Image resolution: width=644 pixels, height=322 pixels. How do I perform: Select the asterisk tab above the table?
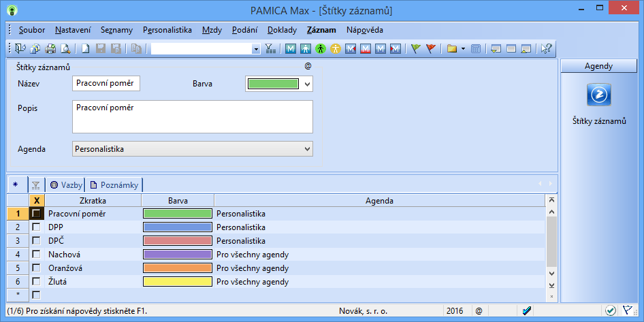pyautogui.click(x=16, y=184)
